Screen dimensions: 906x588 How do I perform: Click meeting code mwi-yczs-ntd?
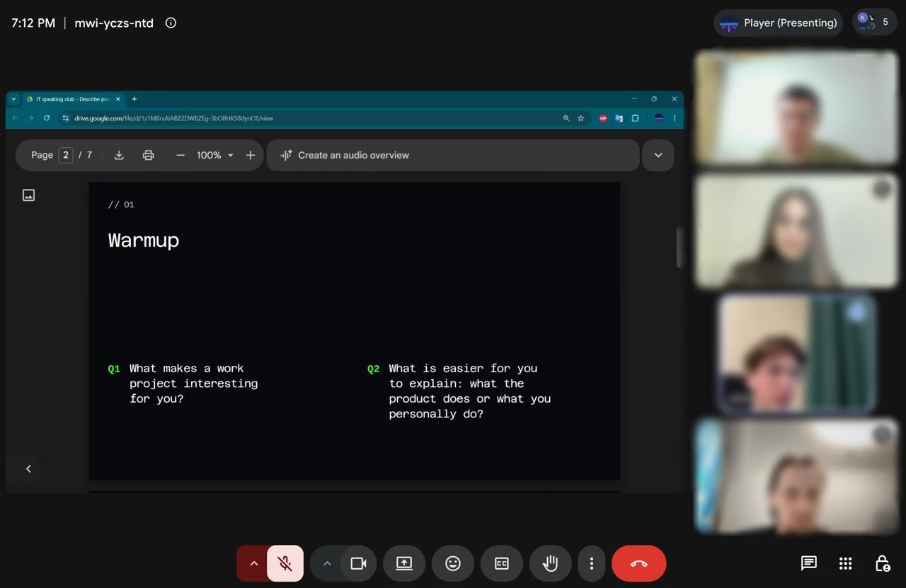(114, 23)
